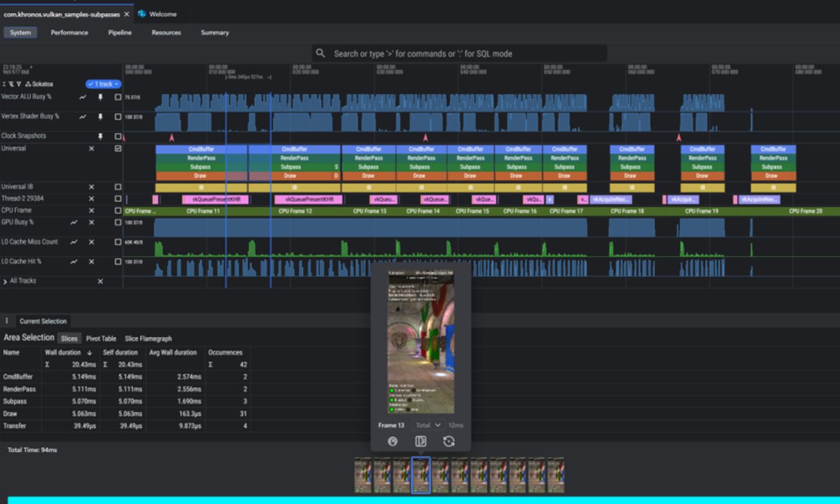The width and height of the screenshot is (840, 504).
Task: Check the CPU Frame track checkbox
Action: click(118, 210)
